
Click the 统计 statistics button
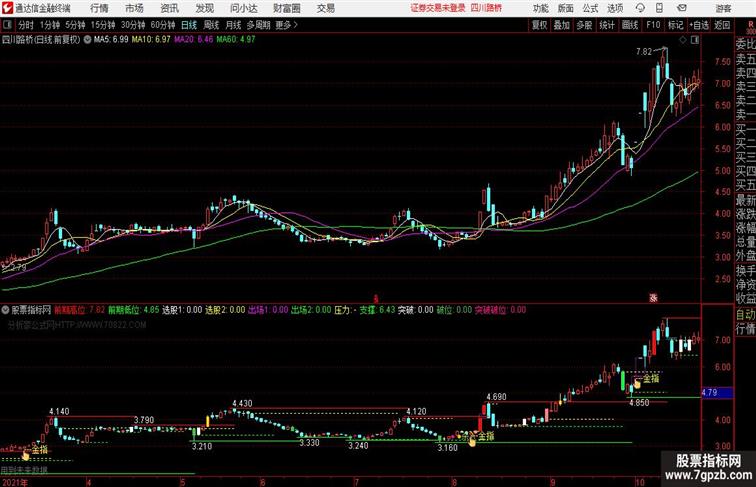[607, 25]
